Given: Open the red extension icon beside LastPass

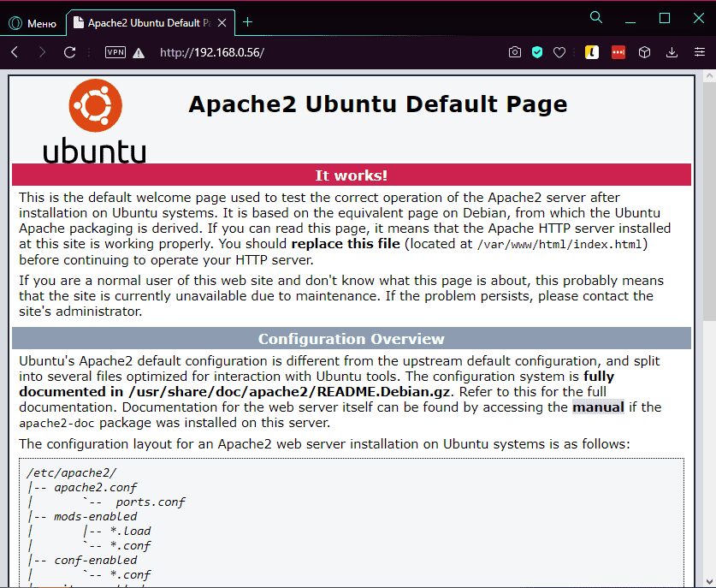Looking at the screenshot, I should click(618, 51).
